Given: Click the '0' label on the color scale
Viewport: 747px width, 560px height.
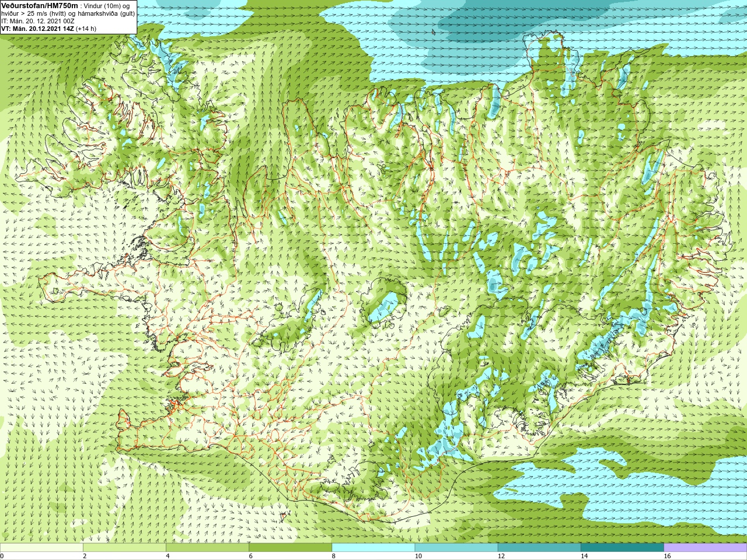Looking at the screenshot, I should [x=2, y=556].
